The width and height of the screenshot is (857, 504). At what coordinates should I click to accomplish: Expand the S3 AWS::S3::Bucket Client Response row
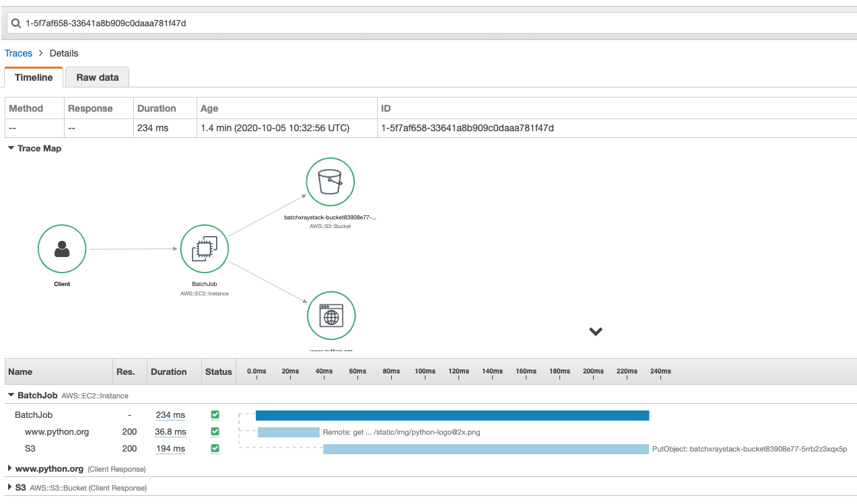click(x=9, y=487)
